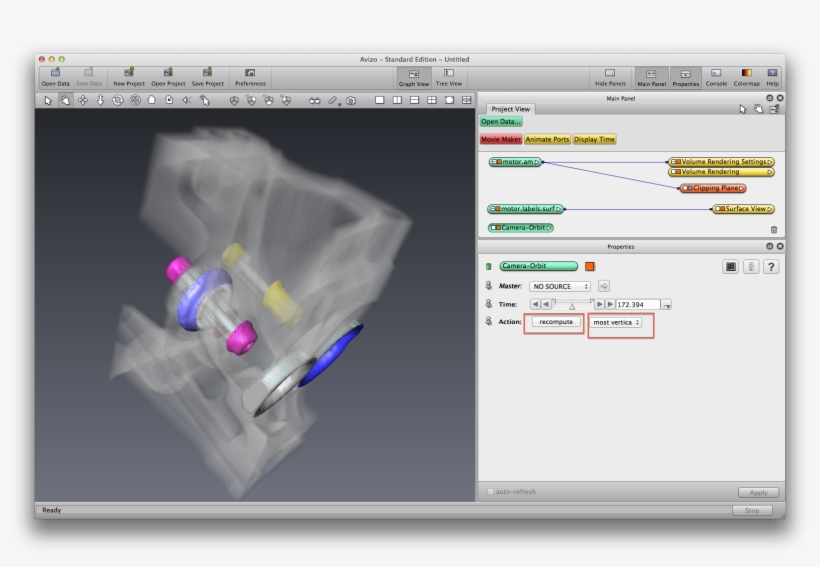Select two stacked viewers layout

(x=414, y=100)
